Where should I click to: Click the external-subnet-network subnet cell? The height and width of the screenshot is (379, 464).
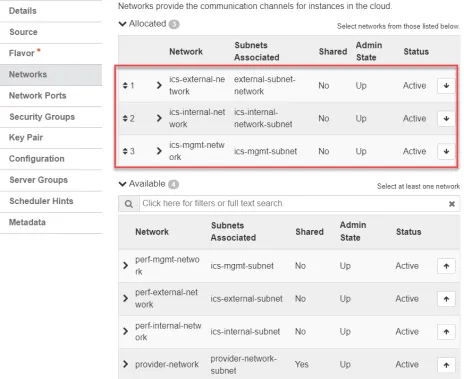[265, 85]
